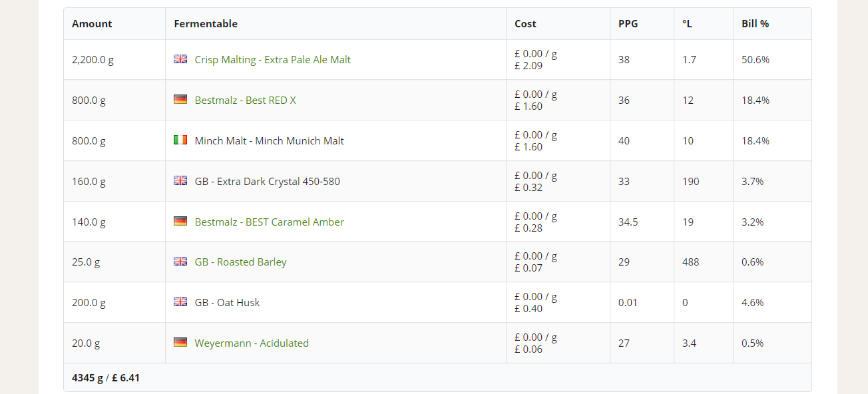The width and height of the screenshot is (868, 394).
Task: Click the 50.6% bill percentage
Action: pos(756,59)
